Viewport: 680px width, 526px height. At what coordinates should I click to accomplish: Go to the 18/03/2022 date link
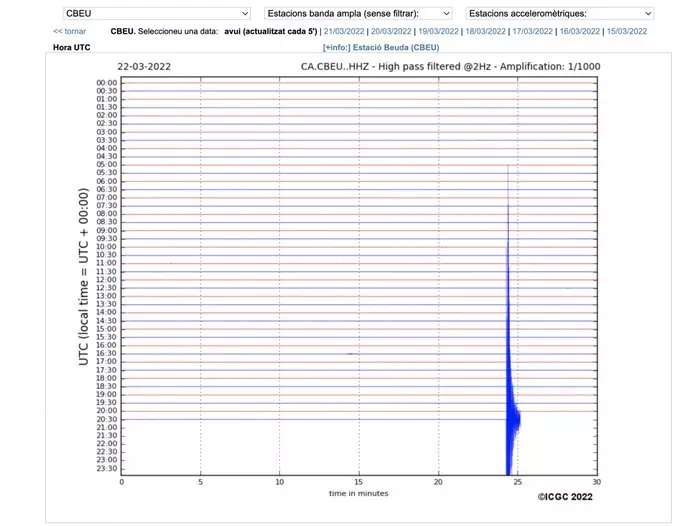(485, 31)
